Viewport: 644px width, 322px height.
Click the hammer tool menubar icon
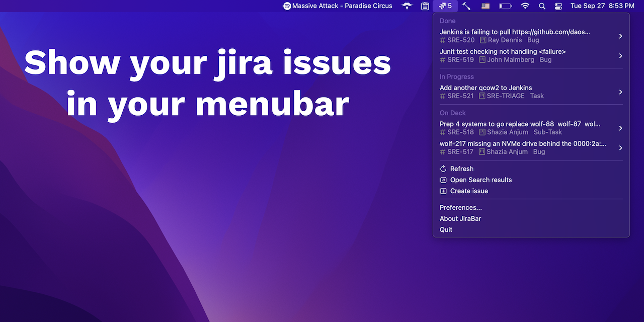click(x=466, y=6)
